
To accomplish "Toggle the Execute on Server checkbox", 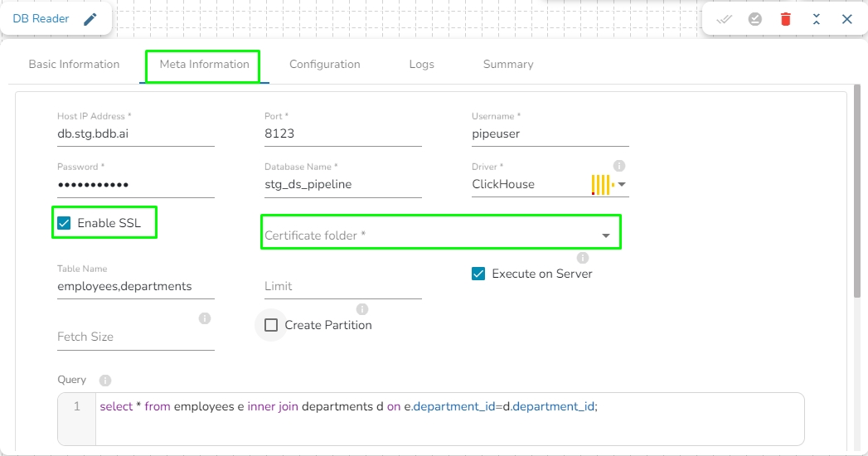I will click(x=478, y=274).
